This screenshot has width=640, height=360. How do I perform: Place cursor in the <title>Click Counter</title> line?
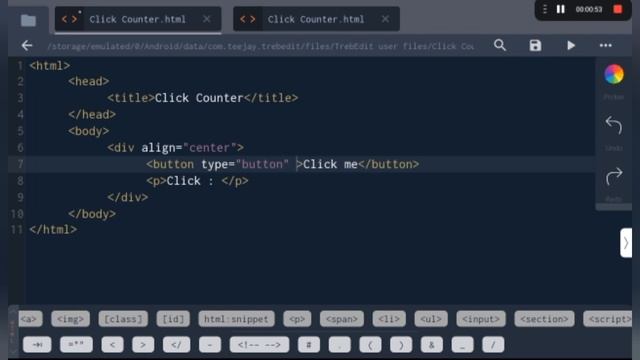tap(202, 98)
